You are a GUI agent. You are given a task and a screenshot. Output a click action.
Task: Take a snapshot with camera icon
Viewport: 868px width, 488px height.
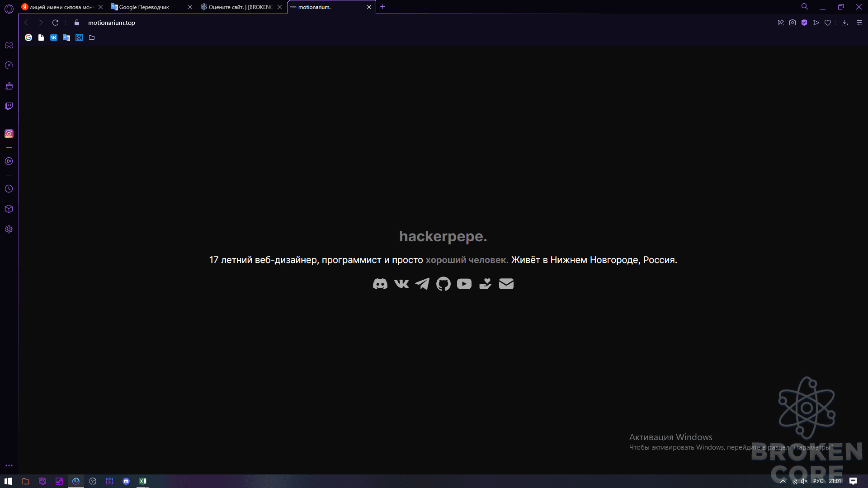(793, 23)
